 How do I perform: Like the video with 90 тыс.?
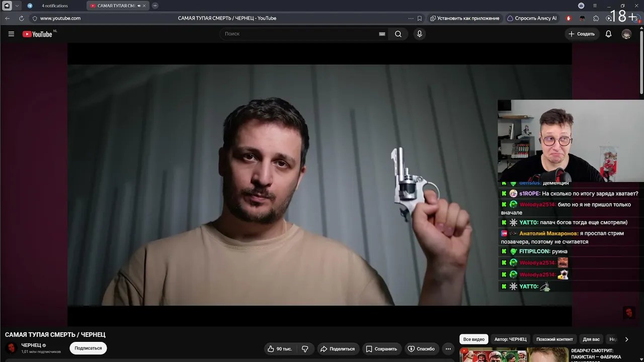click(280, 349)
